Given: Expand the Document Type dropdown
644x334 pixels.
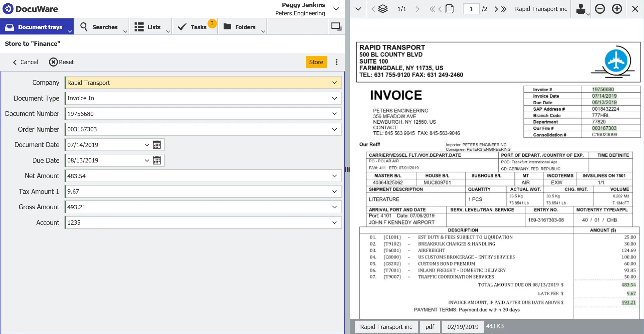Looking at the screenshot, I should pyautogui.click(x=334, y=98).
